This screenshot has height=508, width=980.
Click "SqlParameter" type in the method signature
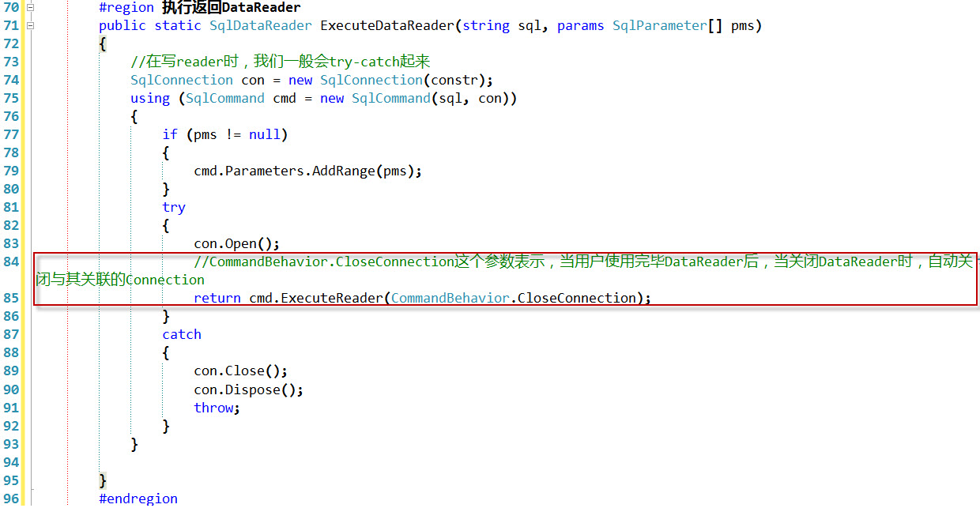click(660, 26)
